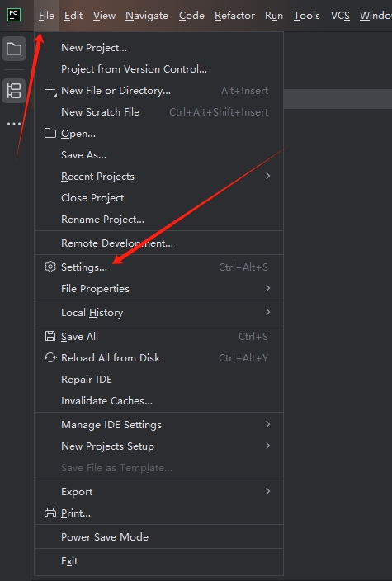Open the Refactor menu
The width and height of the screenshot is (392, 581).
pyautogui.click(x=234, y=16)
